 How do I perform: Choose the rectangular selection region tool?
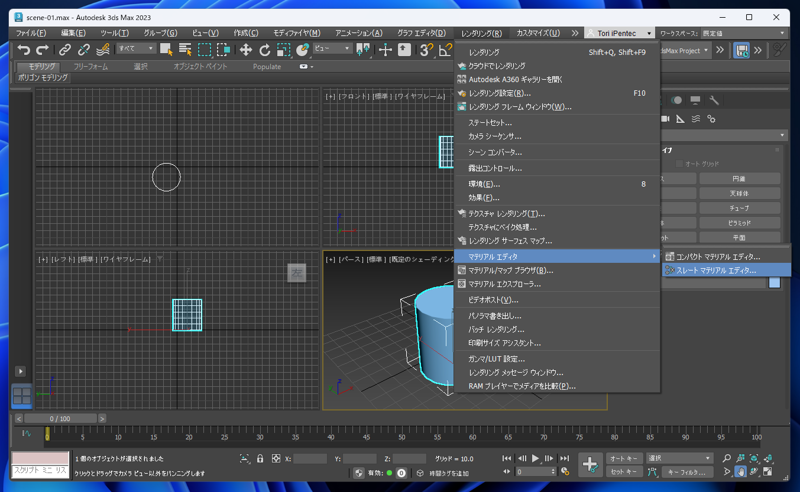[x=205, y=50]
